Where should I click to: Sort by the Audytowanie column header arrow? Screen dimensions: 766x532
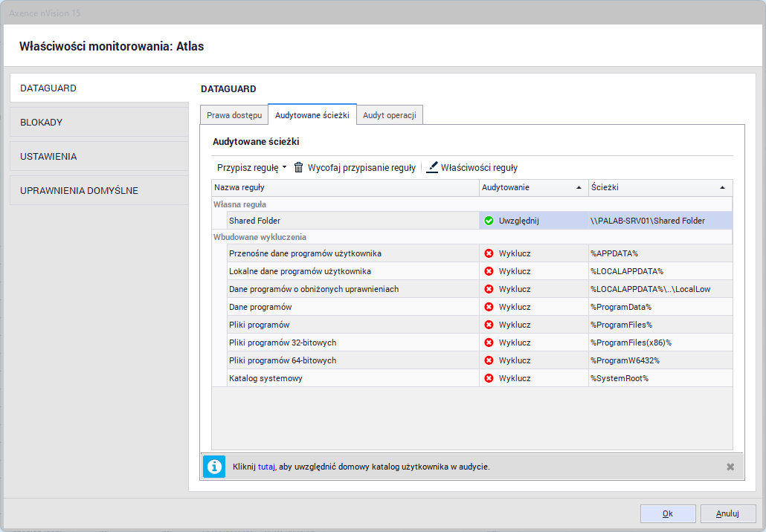tap(579, 188)
